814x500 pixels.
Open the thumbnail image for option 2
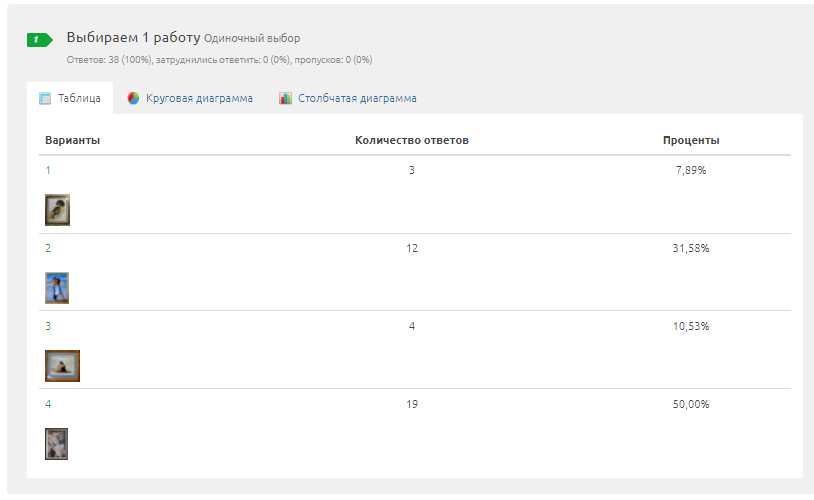point(57,288)
